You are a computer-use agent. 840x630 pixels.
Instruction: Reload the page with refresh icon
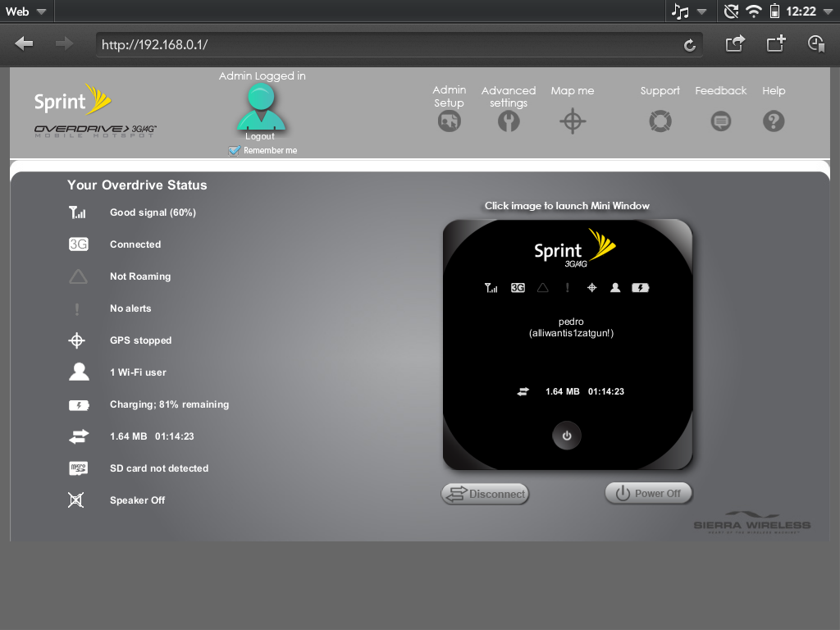pyautogui.click(x=689, y=45)
